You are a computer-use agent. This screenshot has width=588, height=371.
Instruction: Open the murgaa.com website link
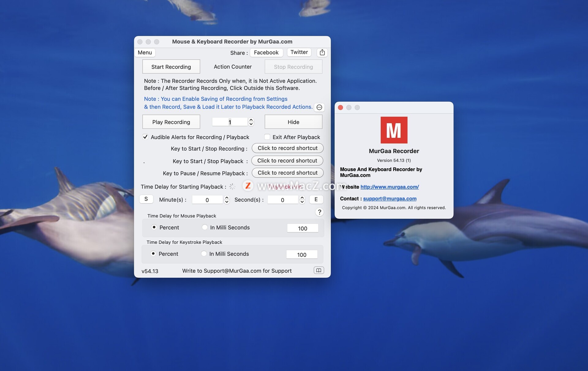[390, 187]
